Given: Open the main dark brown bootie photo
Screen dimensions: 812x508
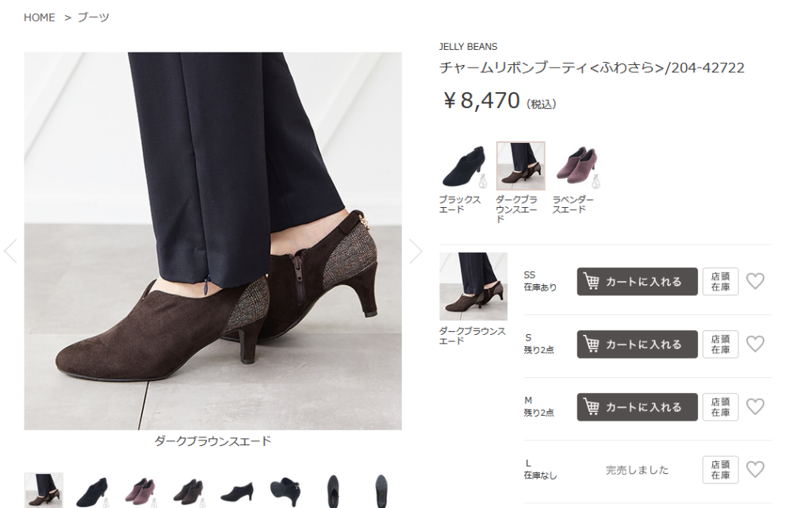Looking at the screenshot, I should click(x=213, y=241).
